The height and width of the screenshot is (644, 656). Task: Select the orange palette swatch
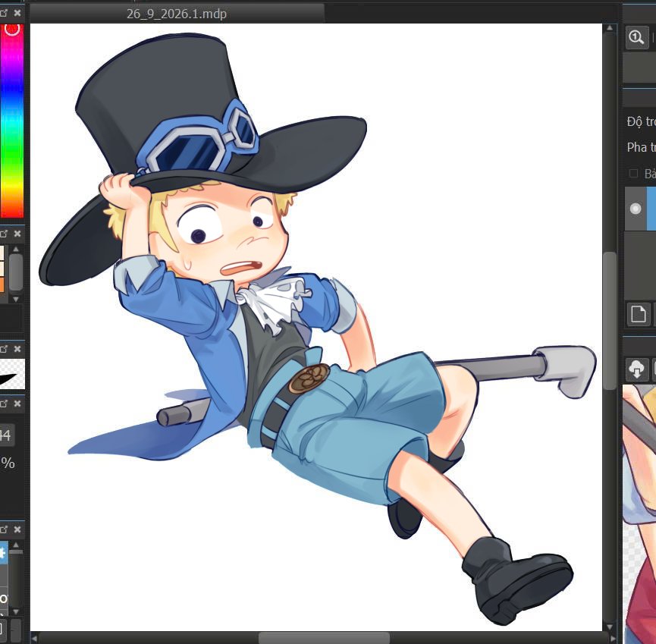tap(2, 285)
